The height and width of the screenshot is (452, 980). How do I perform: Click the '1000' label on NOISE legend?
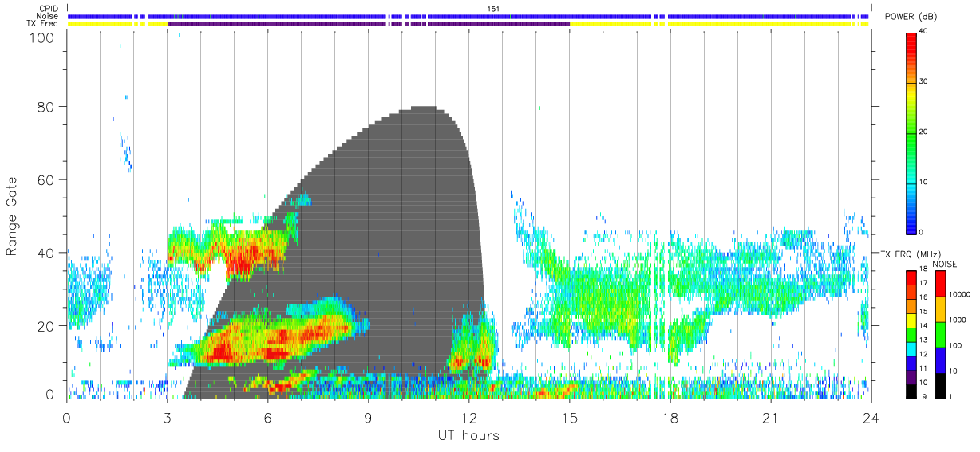(958, 320)
